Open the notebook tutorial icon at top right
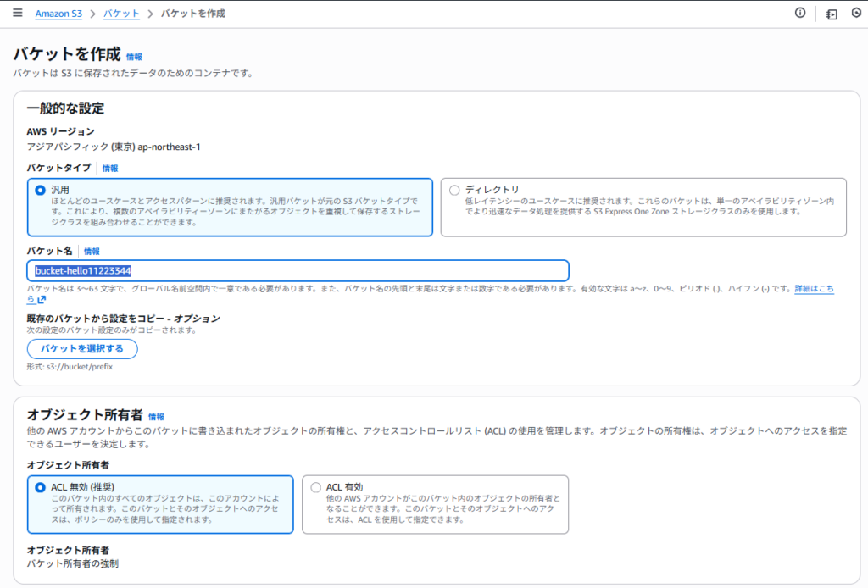Viewport: 868px width, 588px height. pyautogui.click(x=832, y=14)
